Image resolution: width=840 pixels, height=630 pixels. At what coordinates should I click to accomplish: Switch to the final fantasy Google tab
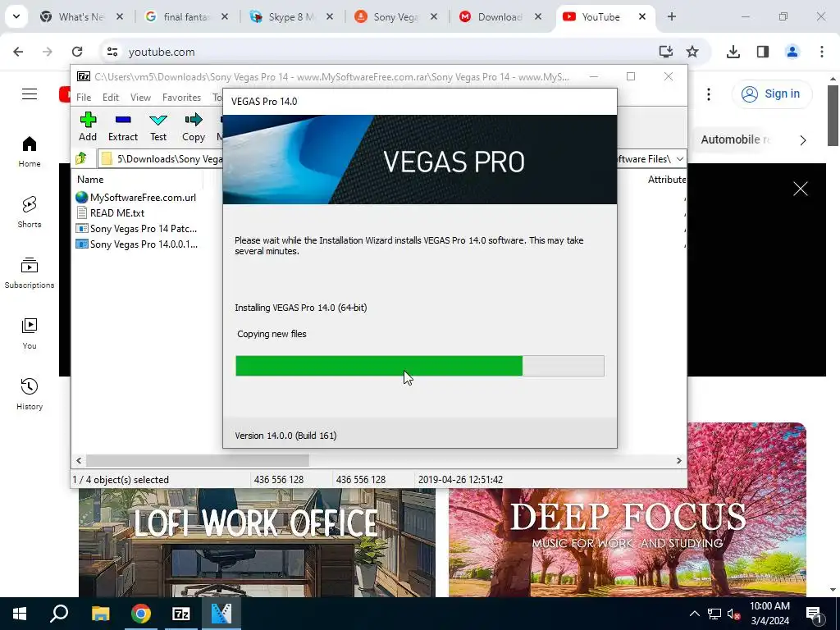185,17
